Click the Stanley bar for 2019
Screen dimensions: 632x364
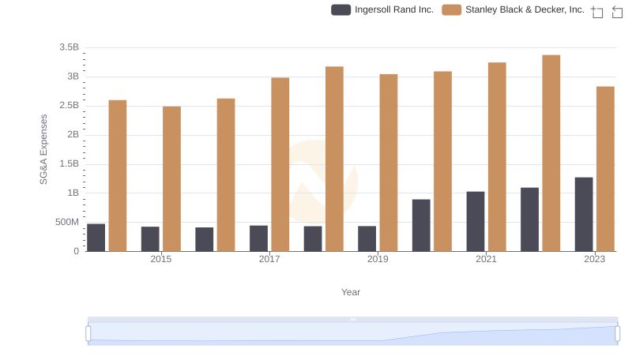click(389, 163)
